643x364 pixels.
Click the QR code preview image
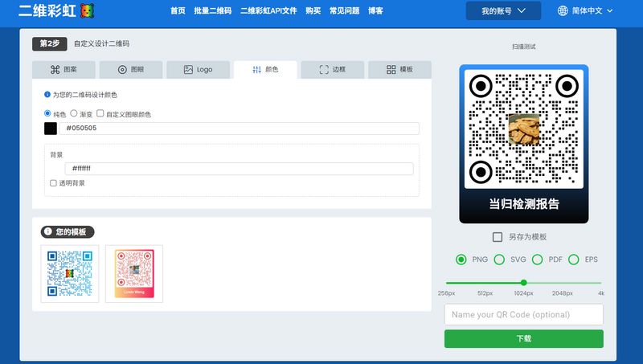[x=524, y=129]
